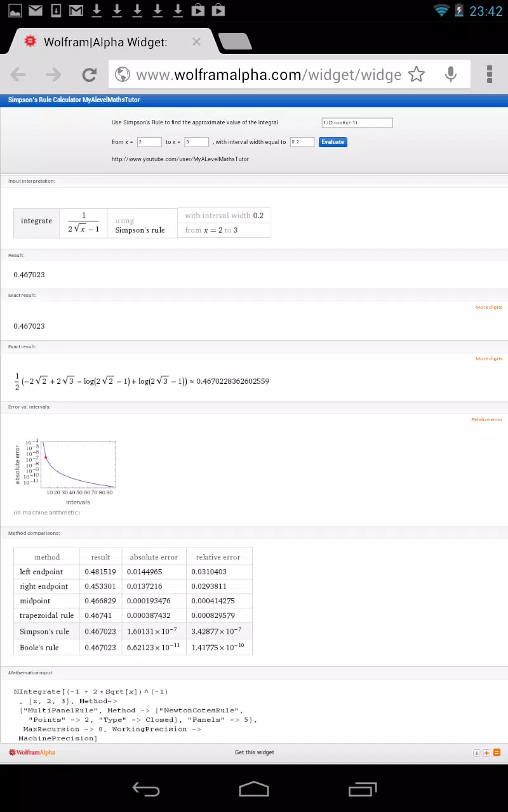508x812 pixels.
Task: Tap the Android recent apps button
Action: [x=363, y=789]
